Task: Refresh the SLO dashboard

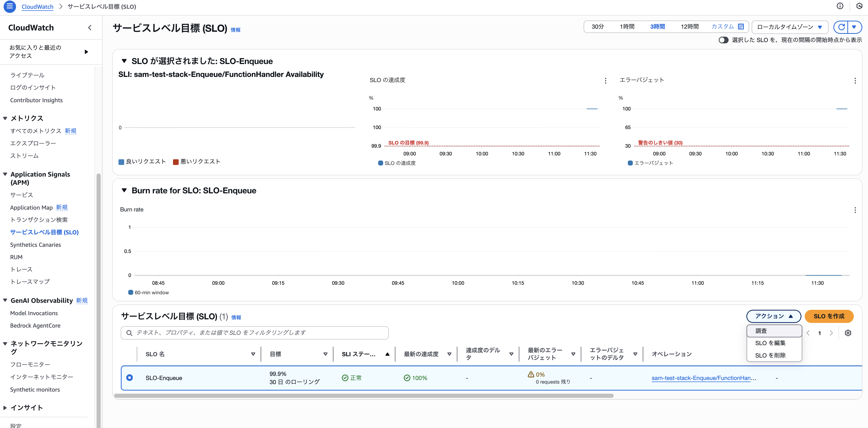Action: 841,27
